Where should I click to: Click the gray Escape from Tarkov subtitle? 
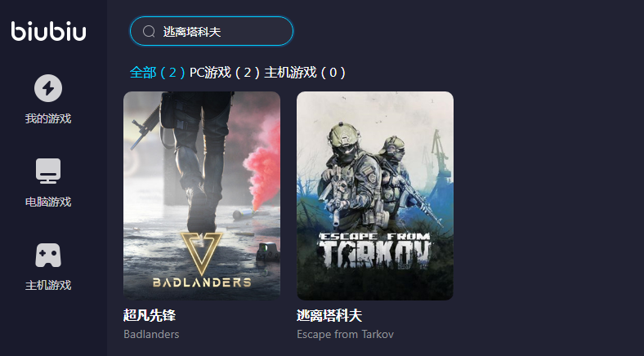coord(345,334)
